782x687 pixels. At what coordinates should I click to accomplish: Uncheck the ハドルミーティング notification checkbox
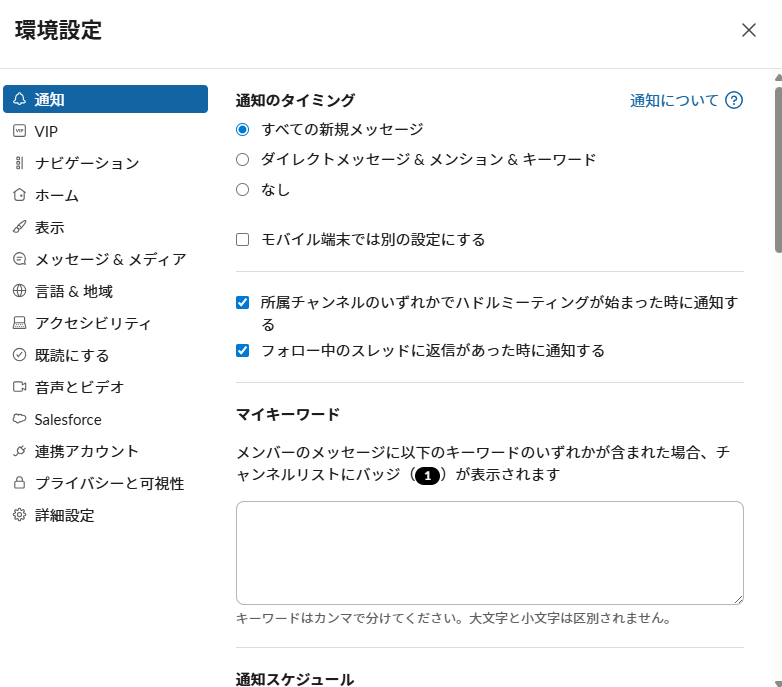pyautogui.click(x=242, y=302)
